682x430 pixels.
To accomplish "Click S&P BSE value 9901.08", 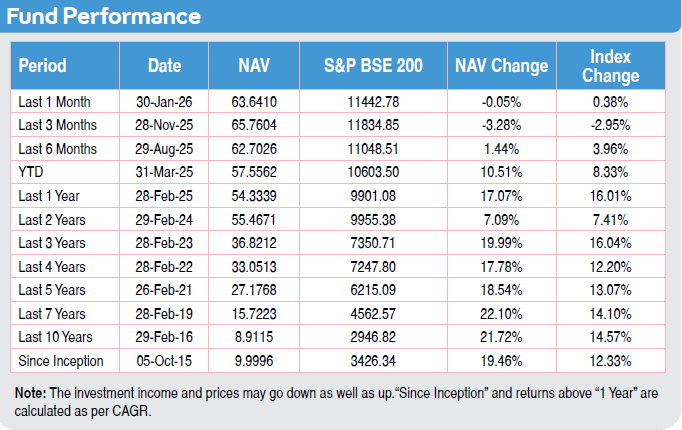I will pyautogui.click(x=373, y=195).
